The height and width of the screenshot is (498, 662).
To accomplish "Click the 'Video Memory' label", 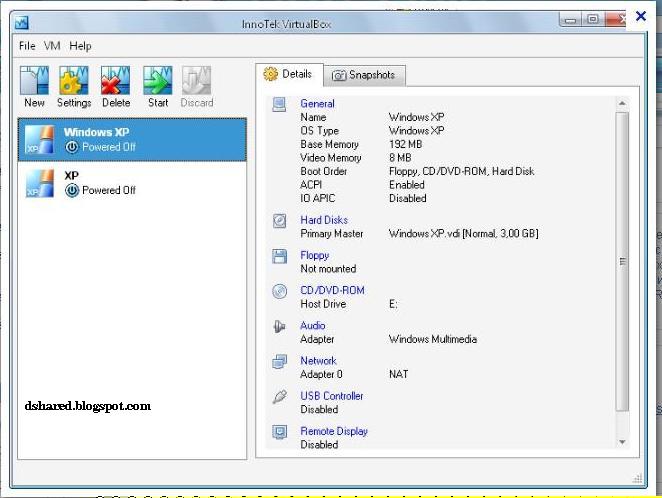I will tap(331, 158).
